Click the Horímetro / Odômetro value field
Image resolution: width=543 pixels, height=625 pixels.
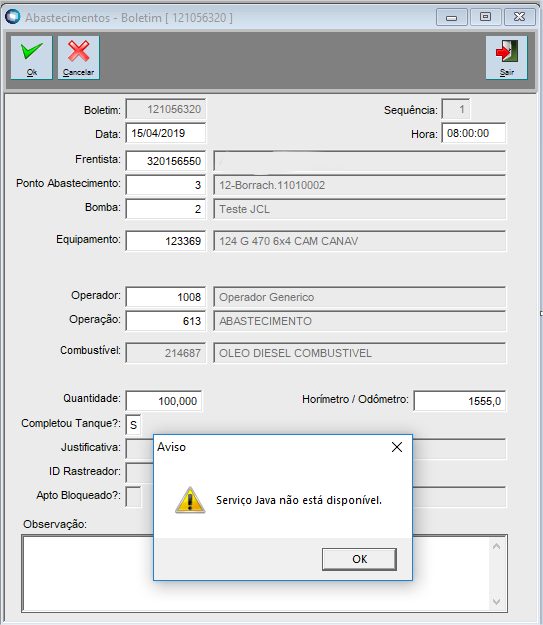(x=460, y=401)
